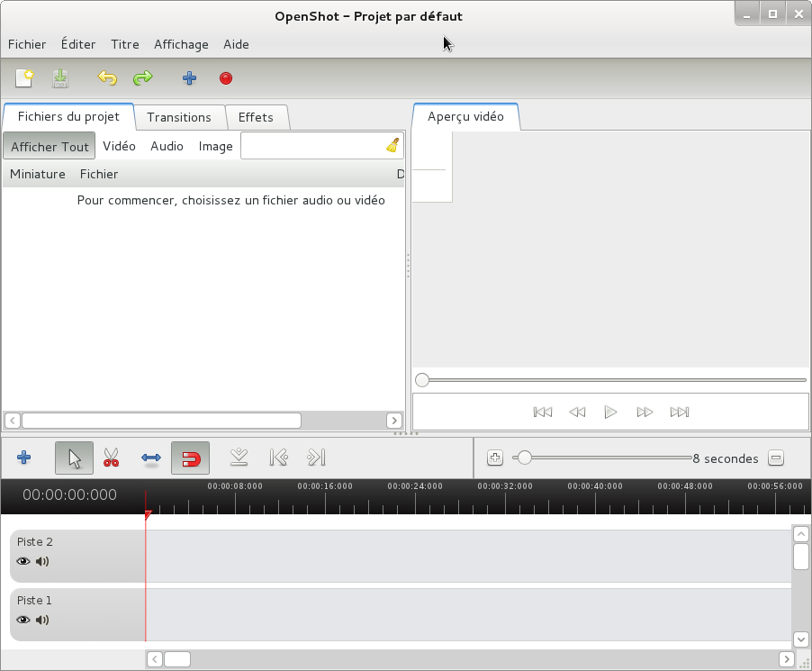Mute Piste 1 with the speaker icon
The width and height of the screenshot is (812, 671).
(x=42, y=621)
